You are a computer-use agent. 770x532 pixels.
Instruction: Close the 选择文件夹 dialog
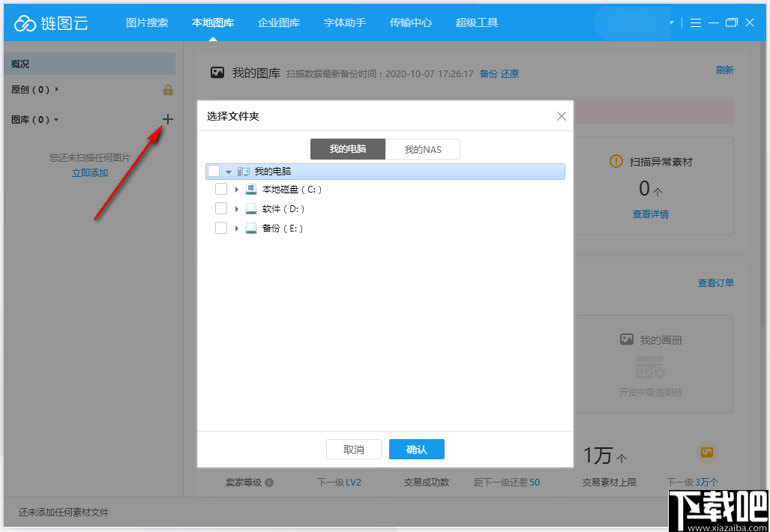[561, 116]
